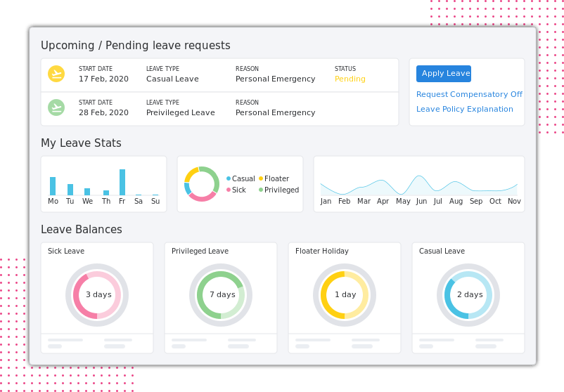Select the Friday bar in weekly chart
The height and width of the screenshot is (392, 564).
122,182
